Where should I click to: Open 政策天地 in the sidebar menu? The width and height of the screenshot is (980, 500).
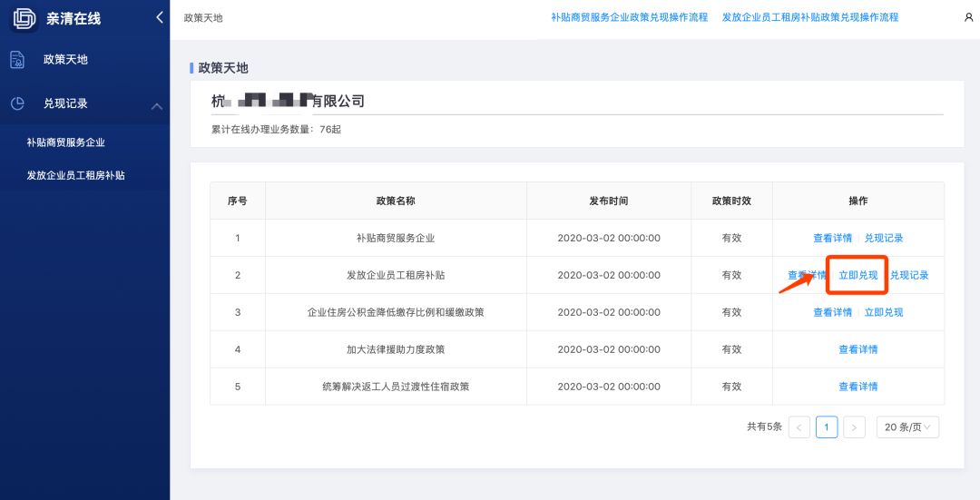point(65,59)
